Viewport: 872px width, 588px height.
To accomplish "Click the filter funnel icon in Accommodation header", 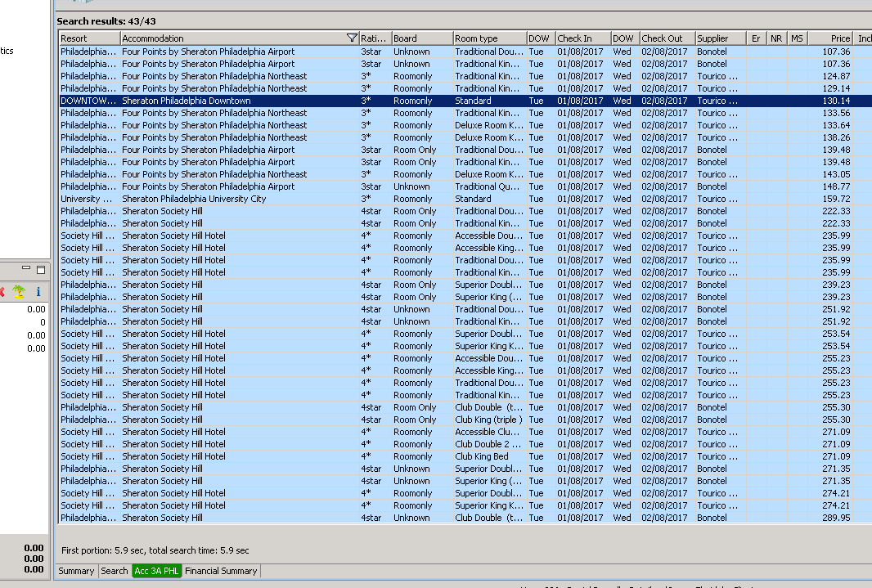I will point(352,38).
